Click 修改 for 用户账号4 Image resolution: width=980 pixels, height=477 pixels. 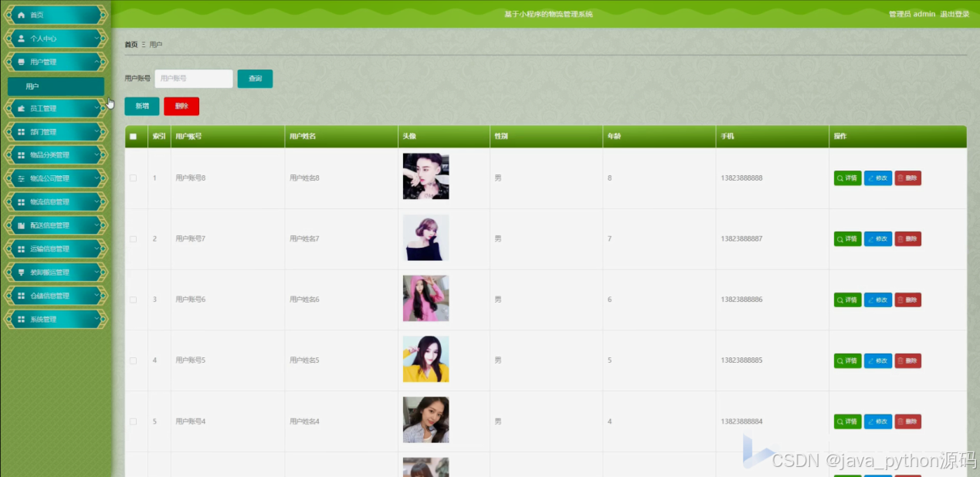tap(878, 421)
